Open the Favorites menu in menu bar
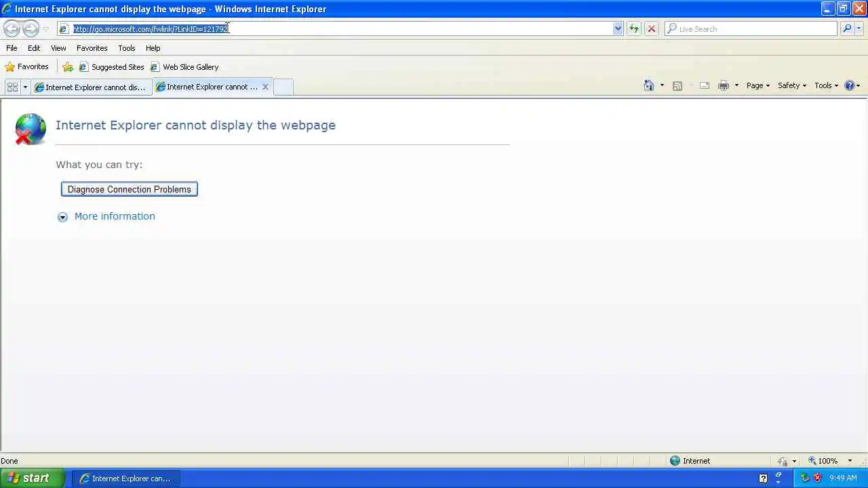This screenshot has height=488, width=868. coord(92,48)
